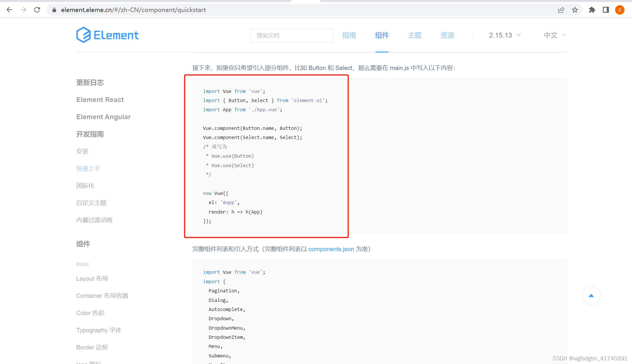This screenshot has height=364, width=632.
Task: Open the browser extensions puzzle icon
Action: 592,10
